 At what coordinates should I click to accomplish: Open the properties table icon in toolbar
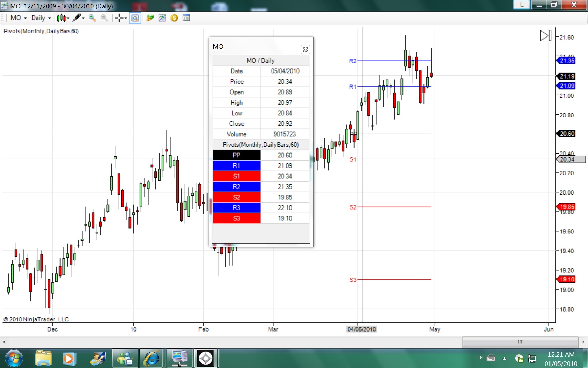186,18
